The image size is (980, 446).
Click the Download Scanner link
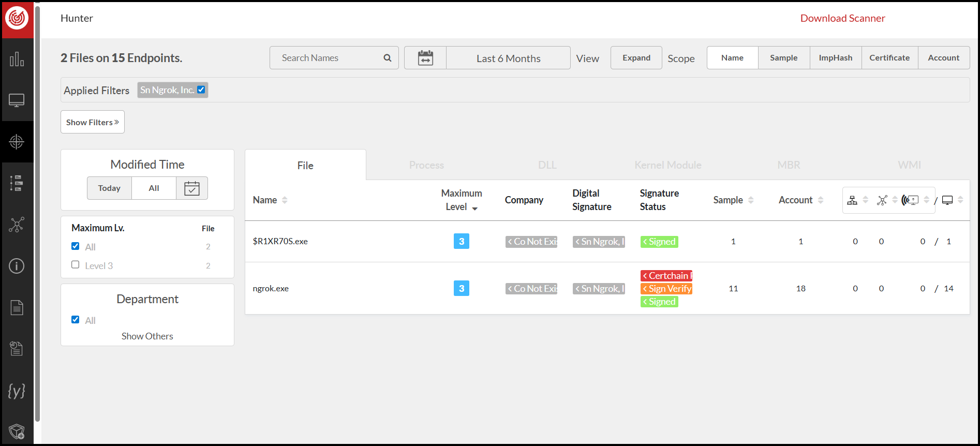tap(842, 18)
